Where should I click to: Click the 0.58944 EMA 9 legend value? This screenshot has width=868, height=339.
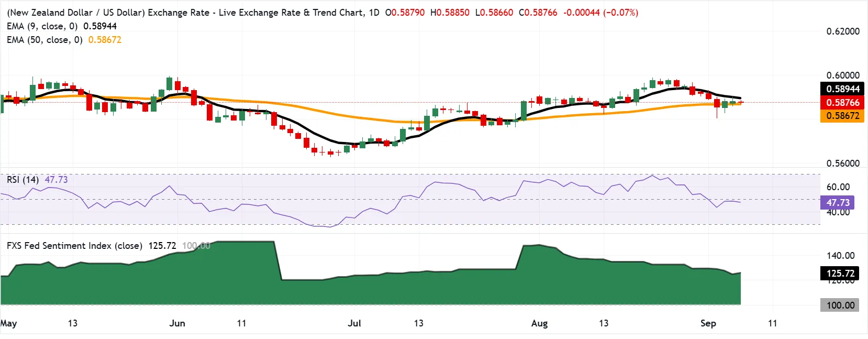click(100, 26)
